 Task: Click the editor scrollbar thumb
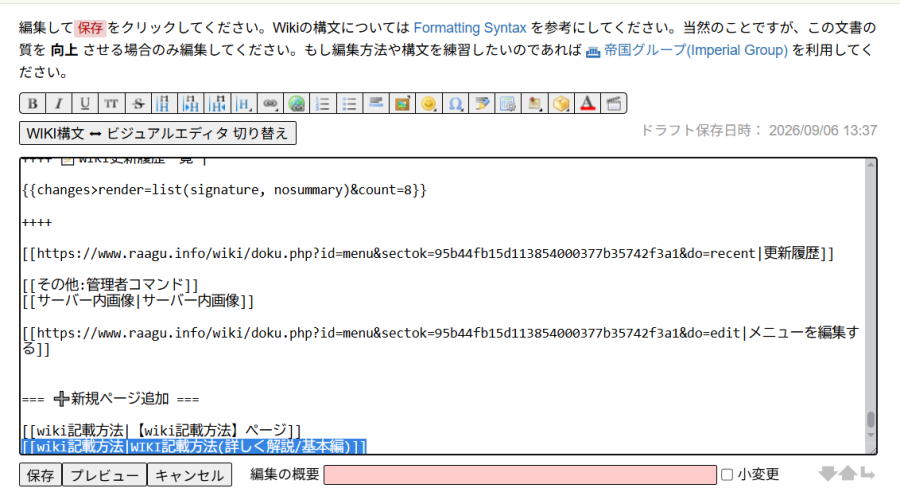(x=871, y=420)
